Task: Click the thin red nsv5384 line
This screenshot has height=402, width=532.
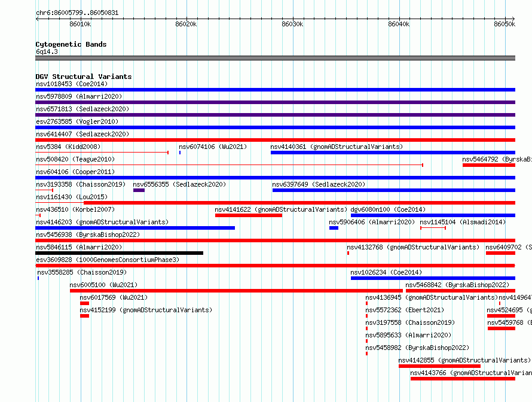Action: point(102,153)
